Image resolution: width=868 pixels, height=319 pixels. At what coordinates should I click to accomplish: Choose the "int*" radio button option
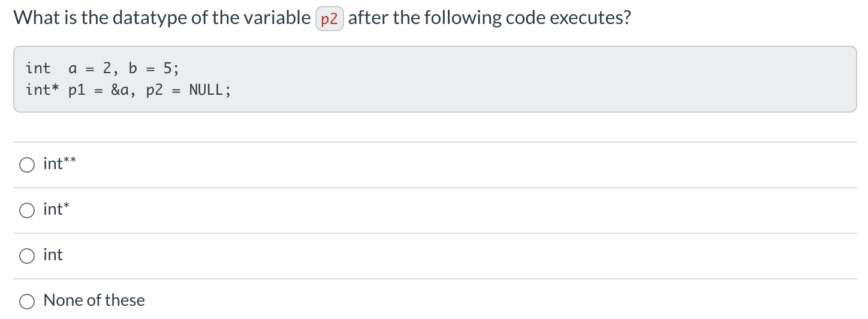(x=27, y=210)
